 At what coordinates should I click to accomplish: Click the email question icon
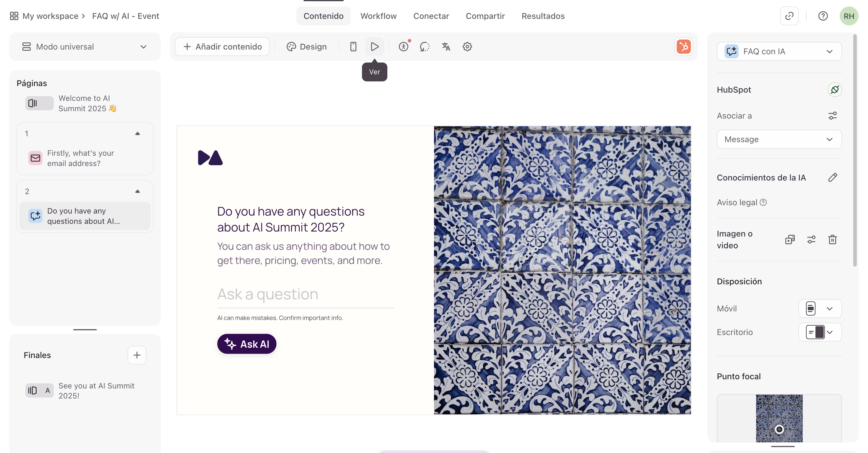[x=35, y=158]
